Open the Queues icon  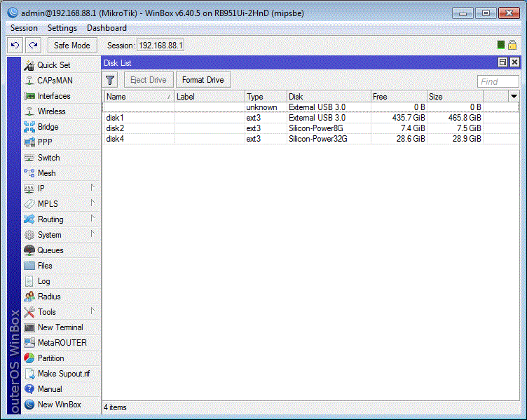pyautogui.click(x=29, y=250)
